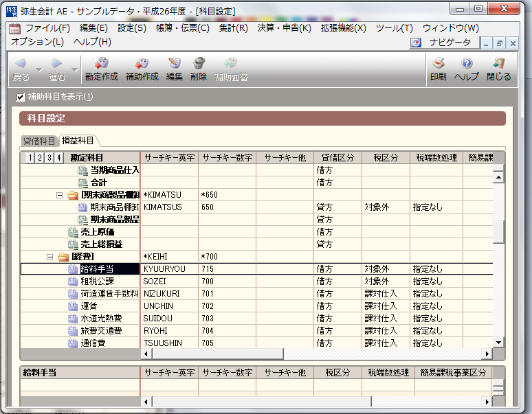This screenshot has width=532, height=414.
Task: Click the サーチキー英字 column header
Action: [x=169, y=158]
